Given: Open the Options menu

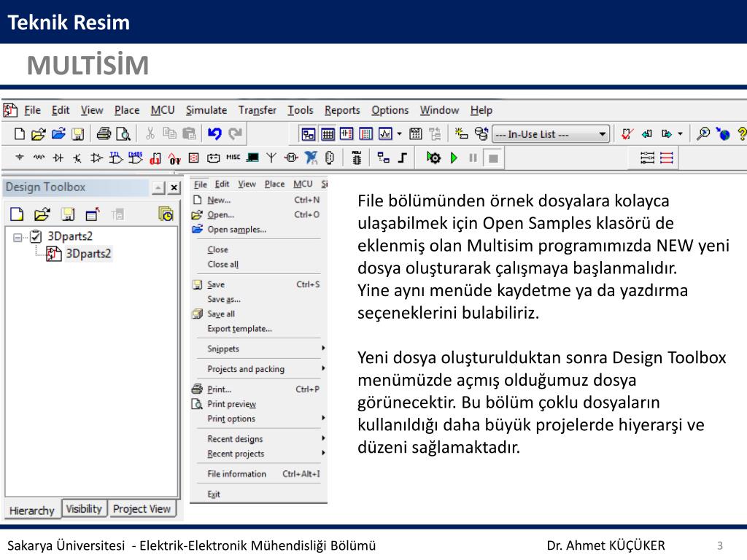Looking at the screenshot, I should 390,110.
